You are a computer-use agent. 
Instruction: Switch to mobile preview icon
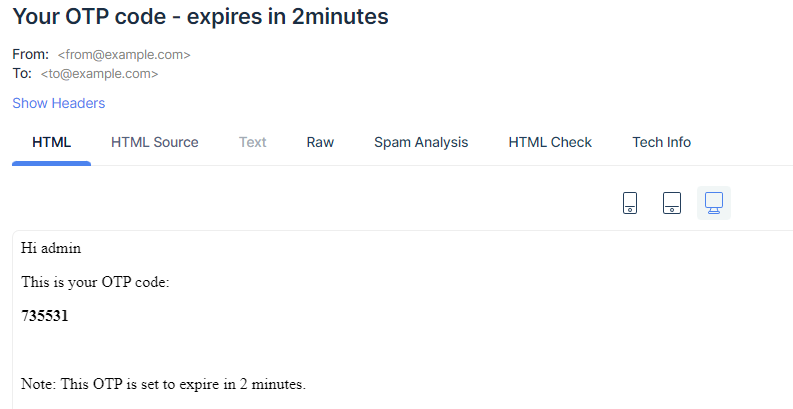630,203
